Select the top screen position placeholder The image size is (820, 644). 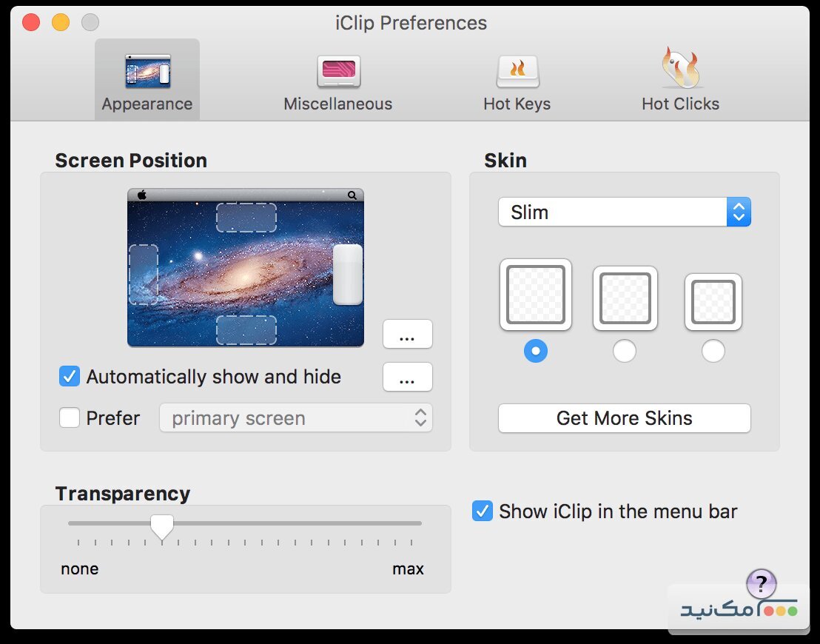pyautogui.click(x=246, y=218)
